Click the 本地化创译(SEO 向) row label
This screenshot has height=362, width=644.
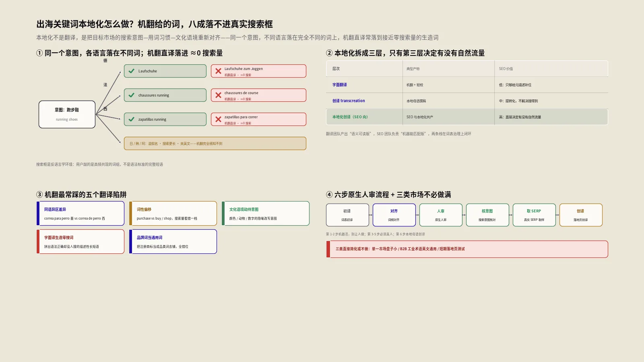350,117
